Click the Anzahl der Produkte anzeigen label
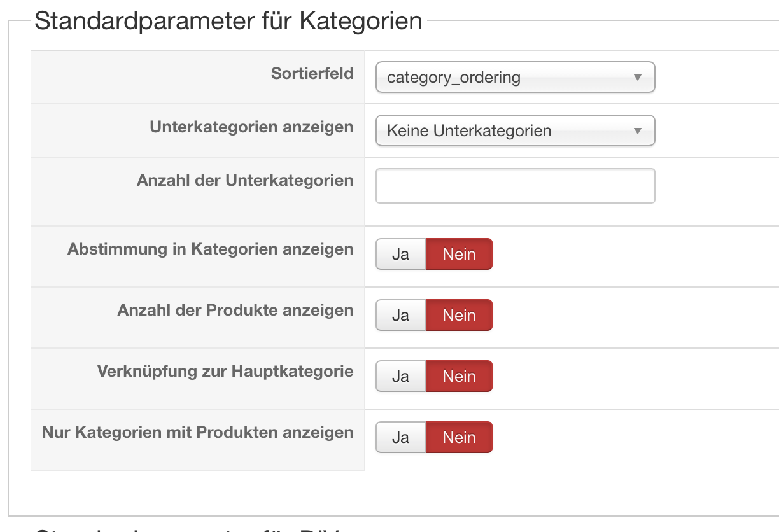Viewport: 779px width, 532px height. tap(235, 311)
